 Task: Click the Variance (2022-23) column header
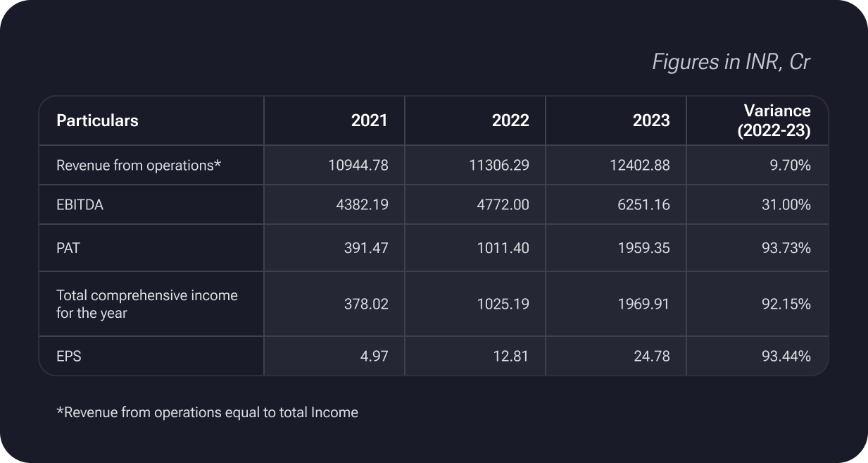(774, 121)
